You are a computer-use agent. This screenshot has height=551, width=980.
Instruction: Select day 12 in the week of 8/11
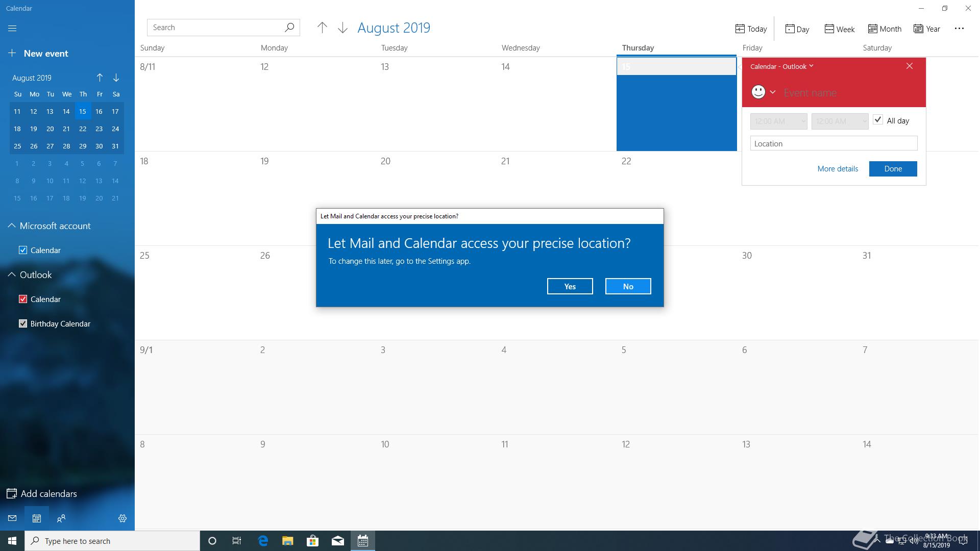315,104
